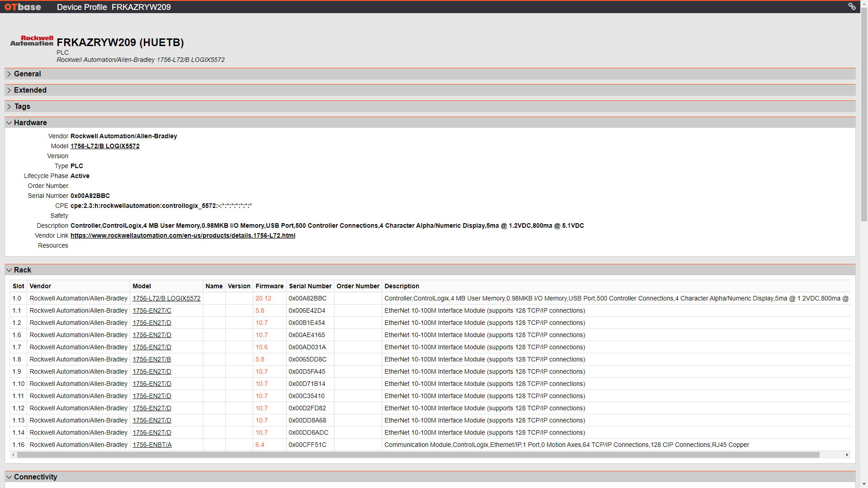
Task: Open 1756-EN2T/D model link in slot 1.14
Action: [152, 432]
